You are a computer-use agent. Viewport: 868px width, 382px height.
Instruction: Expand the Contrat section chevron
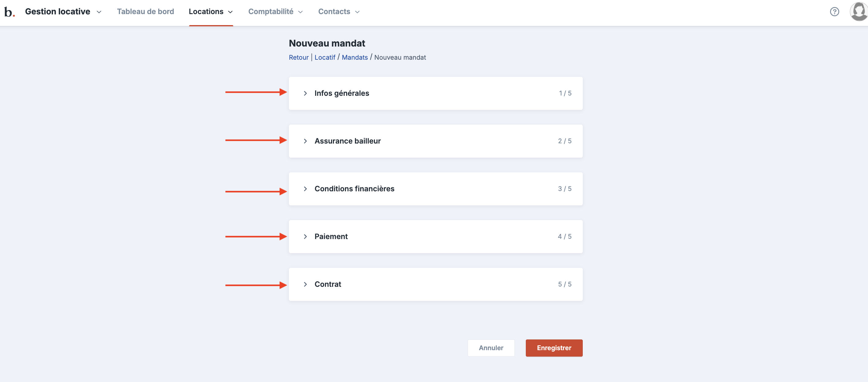(305, 285)
